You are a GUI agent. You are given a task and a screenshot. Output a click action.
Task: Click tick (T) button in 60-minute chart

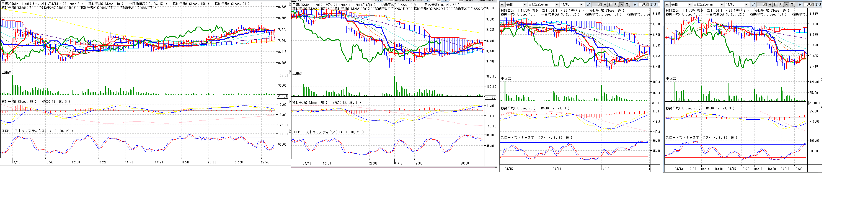(792, 5)
